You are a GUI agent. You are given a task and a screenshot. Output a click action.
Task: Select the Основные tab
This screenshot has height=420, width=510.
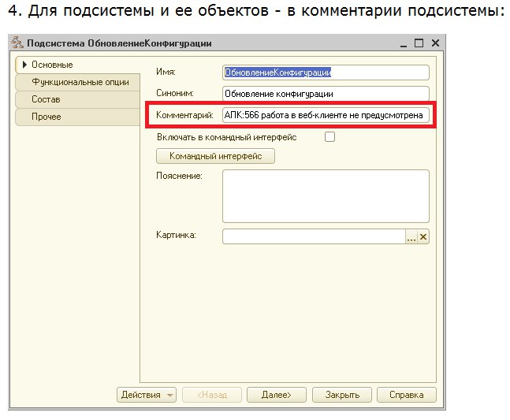[77, 65]
